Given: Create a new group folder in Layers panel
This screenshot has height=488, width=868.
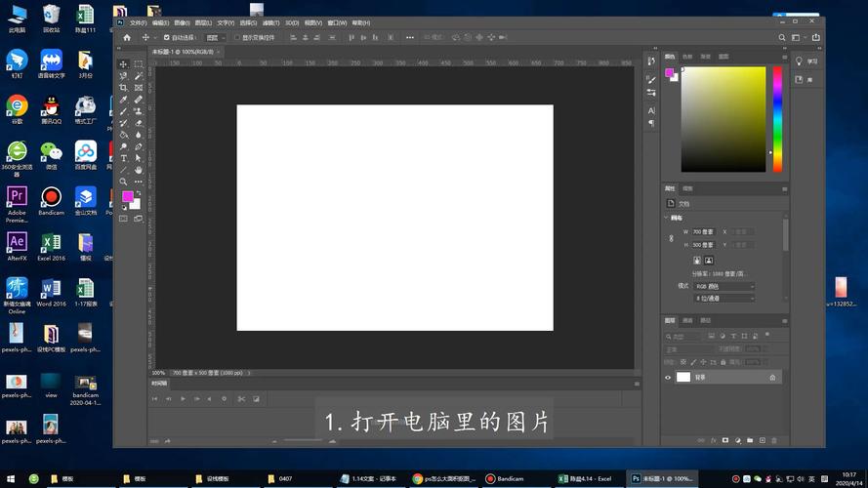Looking at the screenshot, I should (750, 440).
